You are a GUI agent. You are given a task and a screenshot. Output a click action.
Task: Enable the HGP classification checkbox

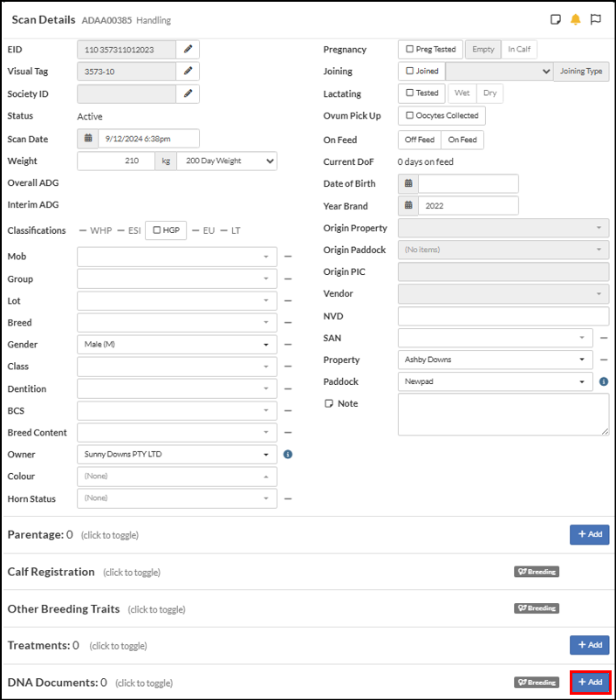[x=157, y=230]
